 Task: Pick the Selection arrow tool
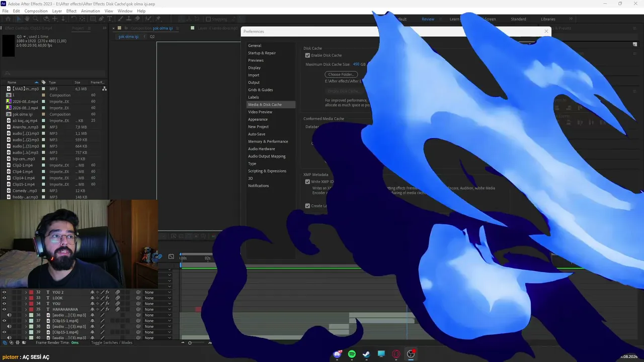point(19,19)
